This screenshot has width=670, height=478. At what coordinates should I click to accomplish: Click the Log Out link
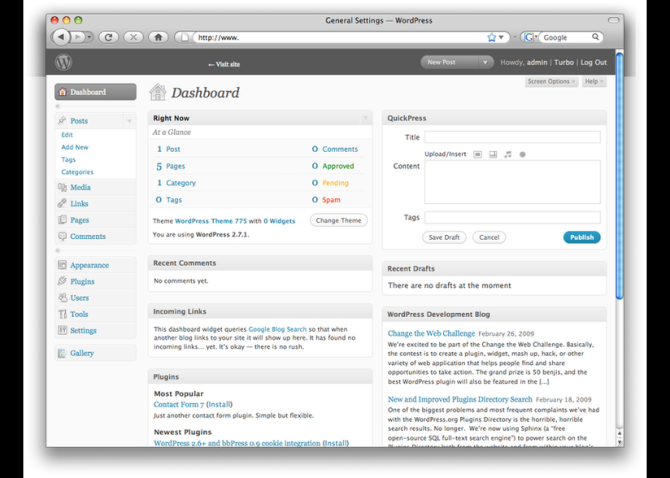point(593,62)
